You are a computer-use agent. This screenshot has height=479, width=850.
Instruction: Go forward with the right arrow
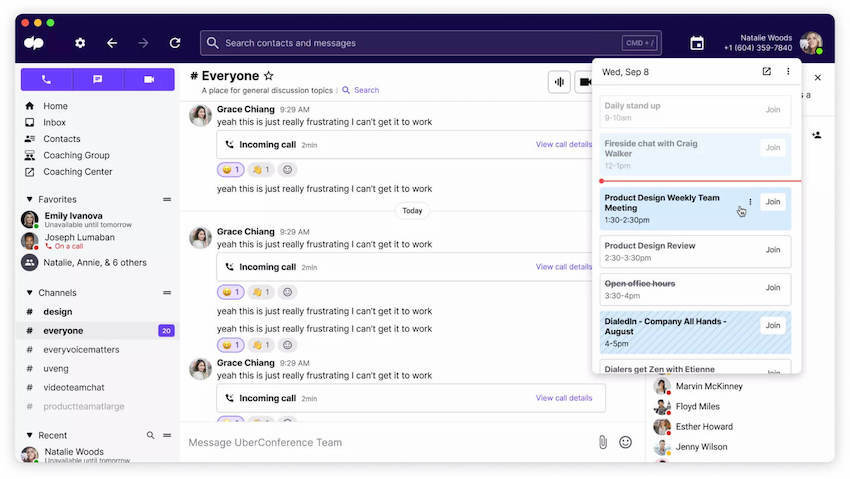point(143,43)
